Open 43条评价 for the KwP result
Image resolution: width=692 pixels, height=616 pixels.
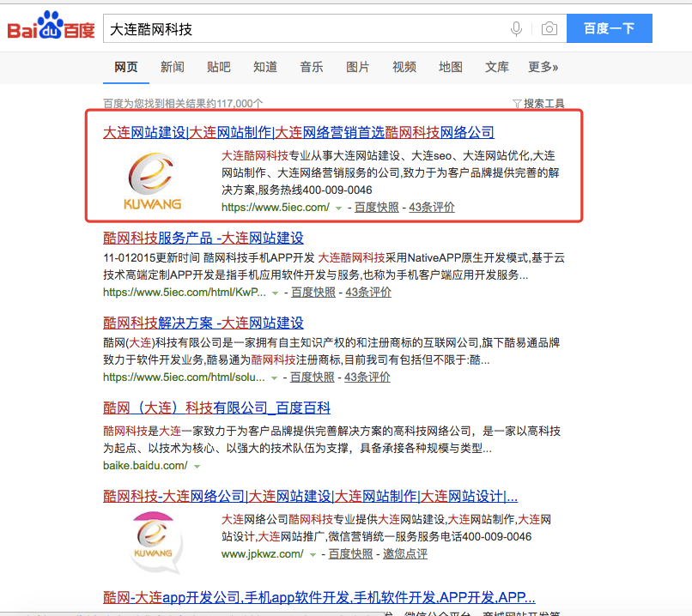pos(368,293)
